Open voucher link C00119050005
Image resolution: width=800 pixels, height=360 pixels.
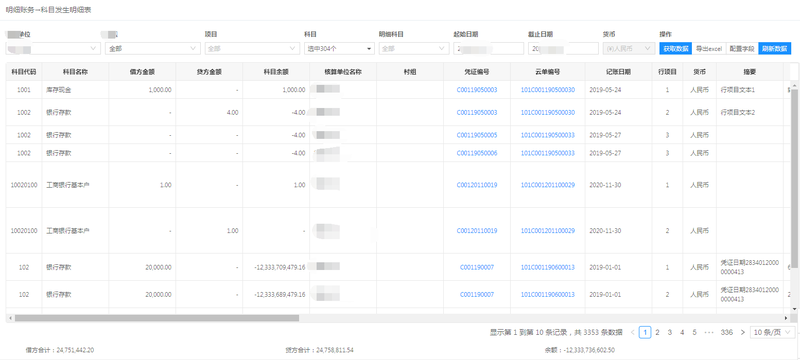[x=477, y=135]
